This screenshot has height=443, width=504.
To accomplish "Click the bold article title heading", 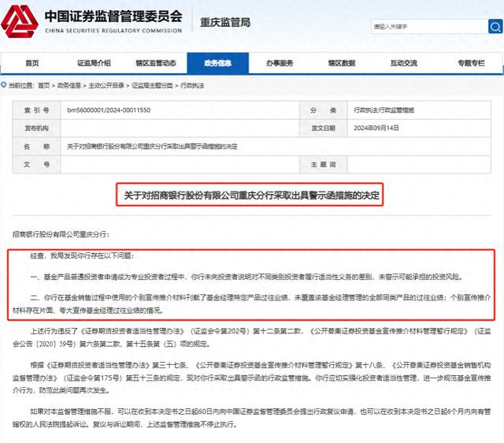I will coord(252,195).
